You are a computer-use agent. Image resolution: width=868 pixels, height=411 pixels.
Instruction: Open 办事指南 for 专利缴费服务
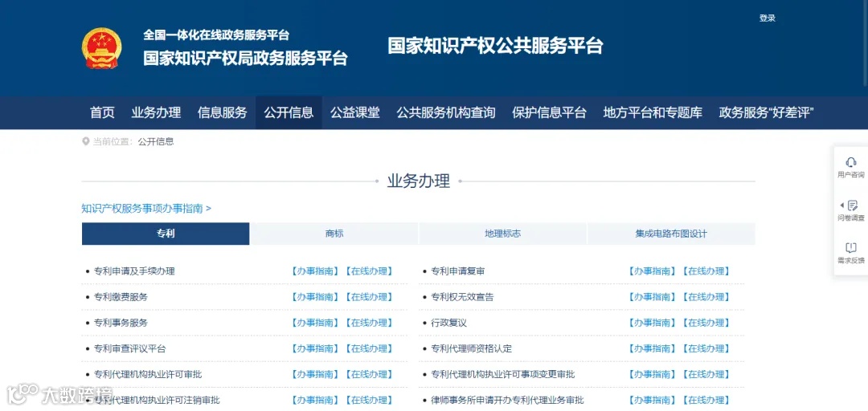[314, 297]
